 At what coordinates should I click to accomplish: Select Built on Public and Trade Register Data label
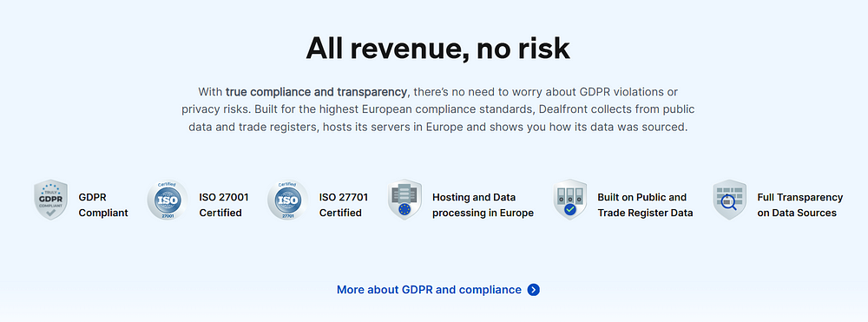click(x=645, y=205)
